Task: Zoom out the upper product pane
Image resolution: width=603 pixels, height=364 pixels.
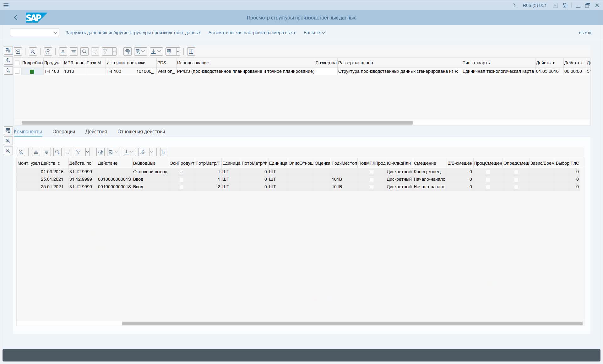Action: point(8,70)
